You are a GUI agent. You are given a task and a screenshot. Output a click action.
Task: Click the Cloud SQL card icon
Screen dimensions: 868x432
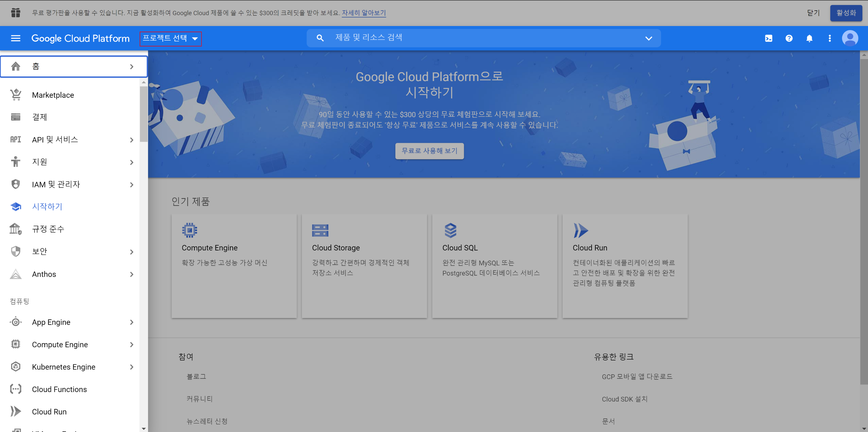coord(450,230)
